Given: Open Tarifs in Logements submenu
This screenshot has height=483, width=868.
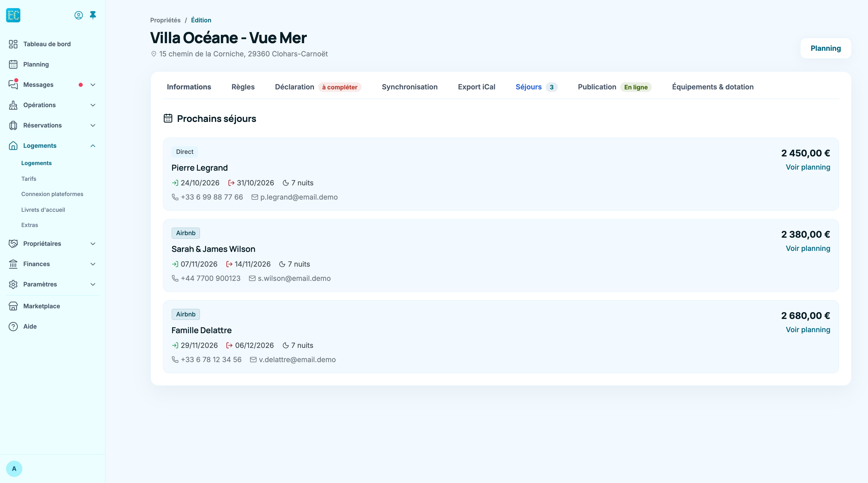Looking at the screenshot, I should click(29, 179).
